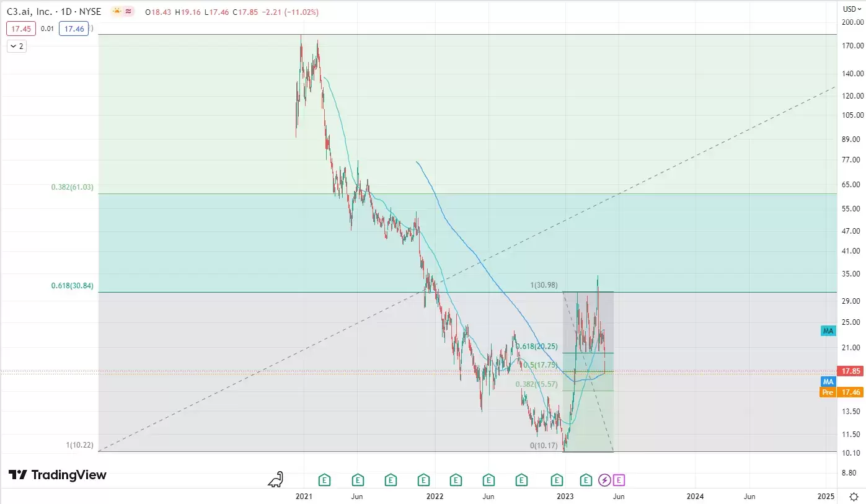Select the 0(10.17) Fibonacci level label
The height and width of the screenshot is (504, 866).
544,445
